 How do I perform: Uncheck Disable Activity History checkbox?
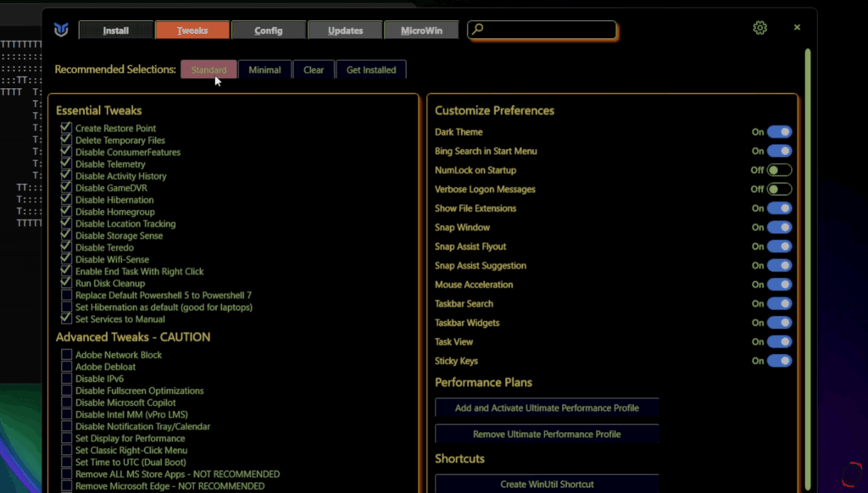(66, 175)
